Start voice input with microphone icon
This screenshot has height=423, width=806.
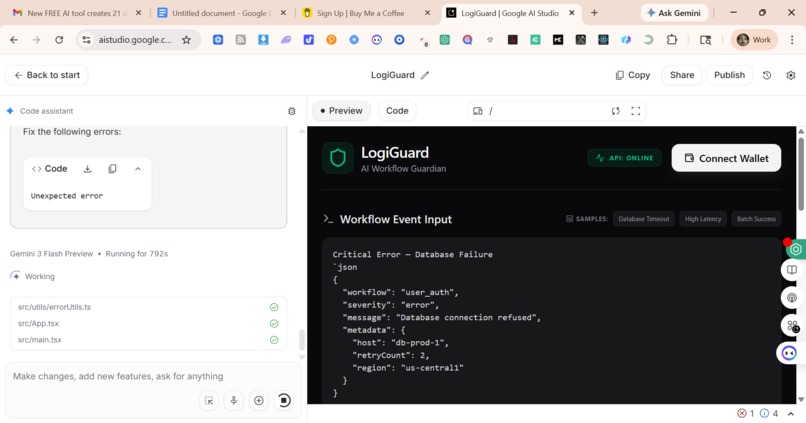[234, 400]
